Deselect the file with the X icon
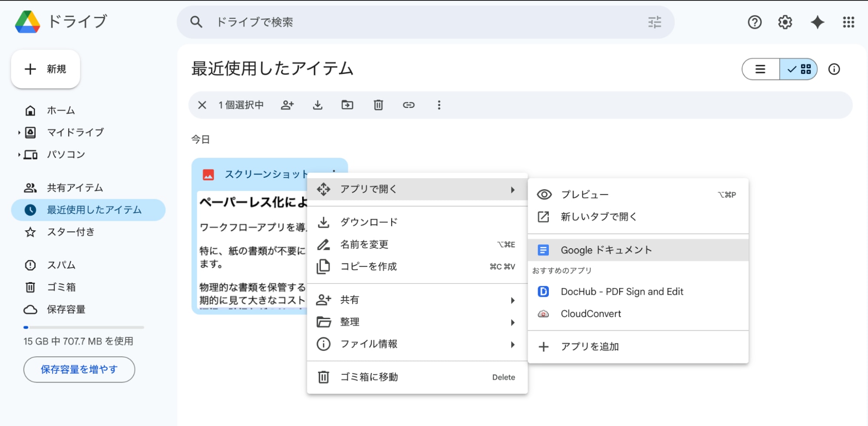This screenshot has width=868, height=426. [x=201, y=105]
